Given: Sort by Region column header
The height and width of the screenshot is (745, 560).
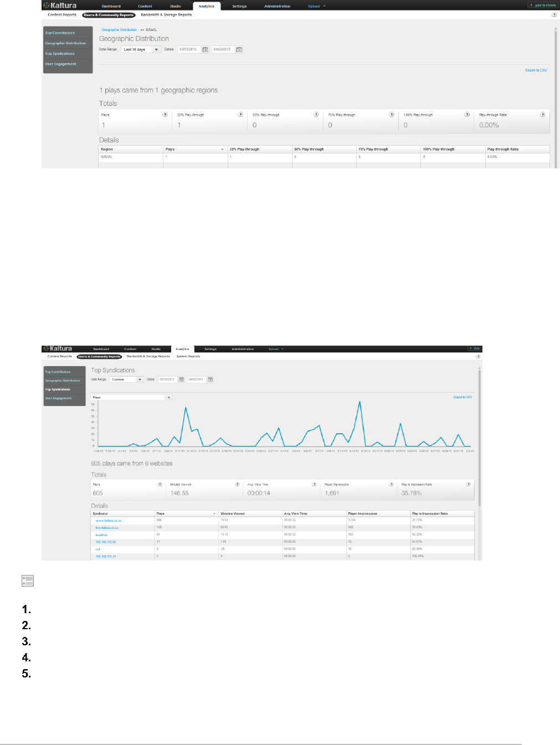Looking at the screenshot, I should 131,149.
